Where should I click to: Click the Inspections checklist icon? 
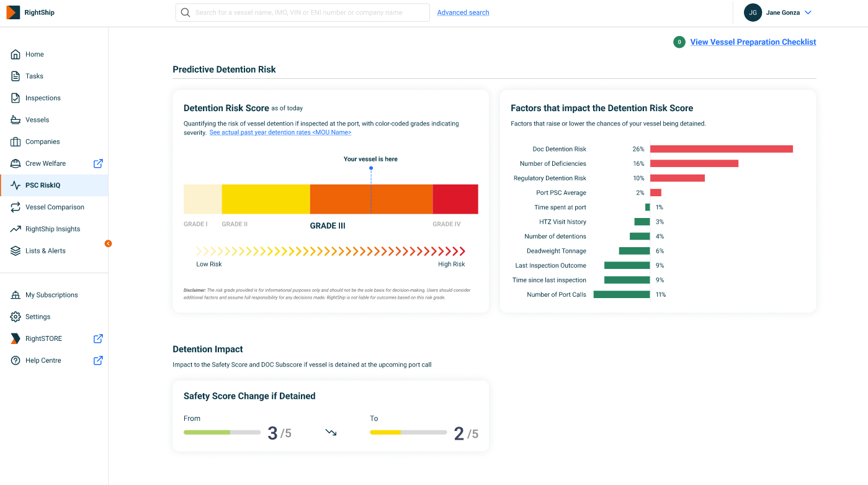(16, 98)
